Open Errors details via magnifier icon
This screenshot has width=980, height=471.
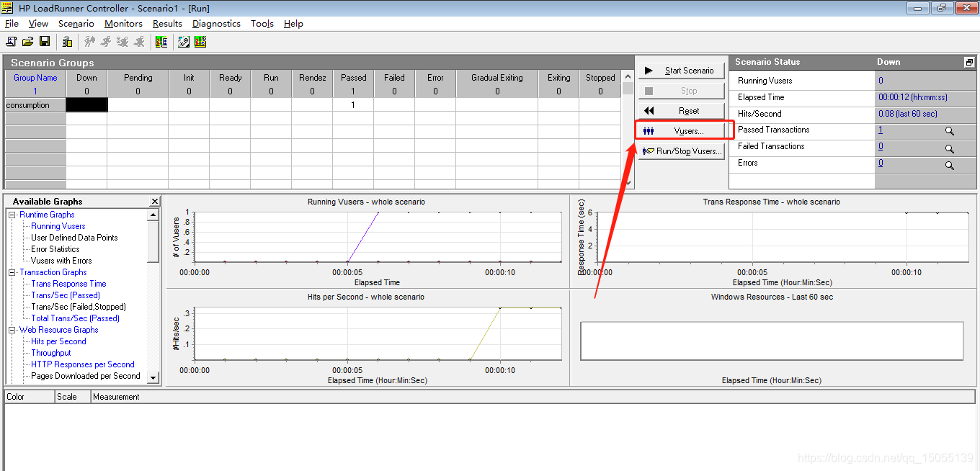(x=950, y=165)
